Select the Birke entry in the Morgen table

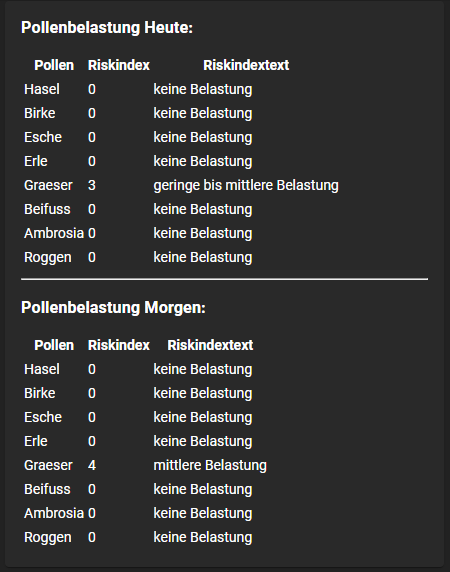point(40,393)
